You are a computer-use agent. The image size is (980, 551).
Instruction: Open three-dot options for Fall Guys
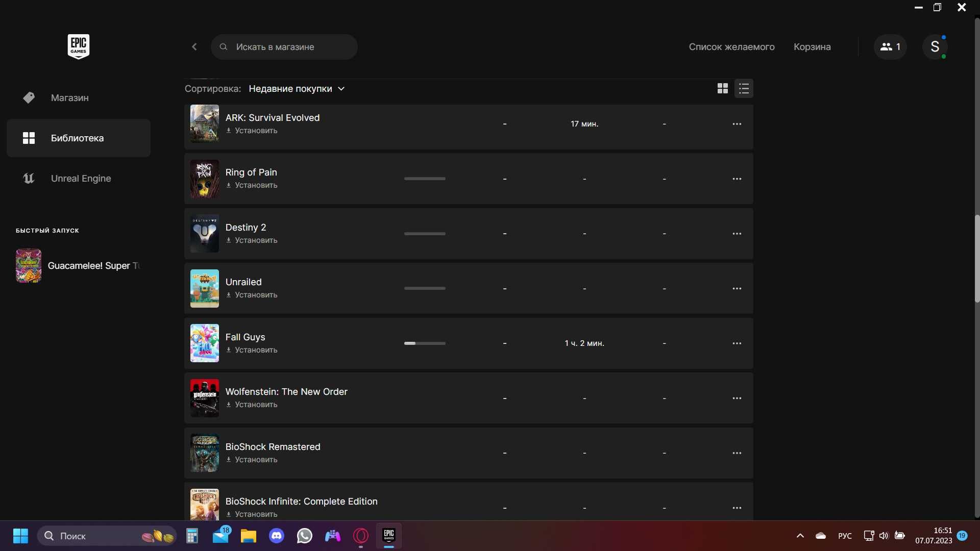click(737, 343)
